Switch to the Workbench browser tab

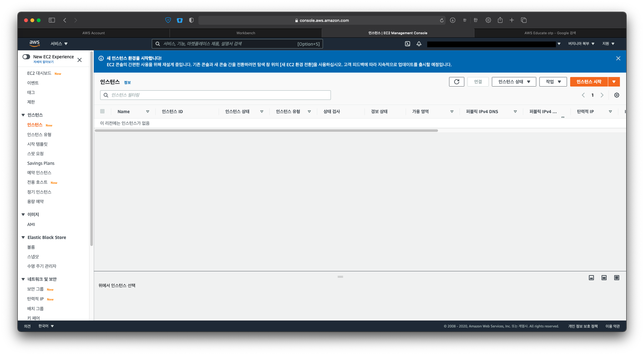coord(246,33)
